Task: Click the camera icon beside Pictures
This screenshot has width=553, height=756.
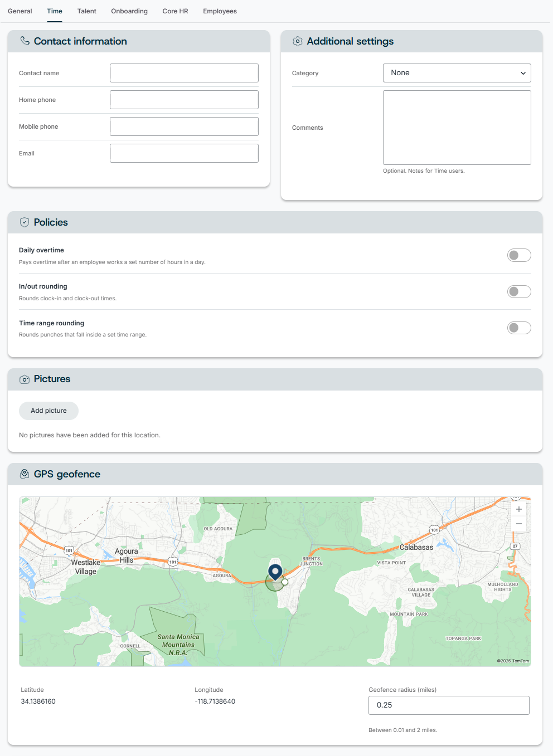Action: [x=25, y=379]
